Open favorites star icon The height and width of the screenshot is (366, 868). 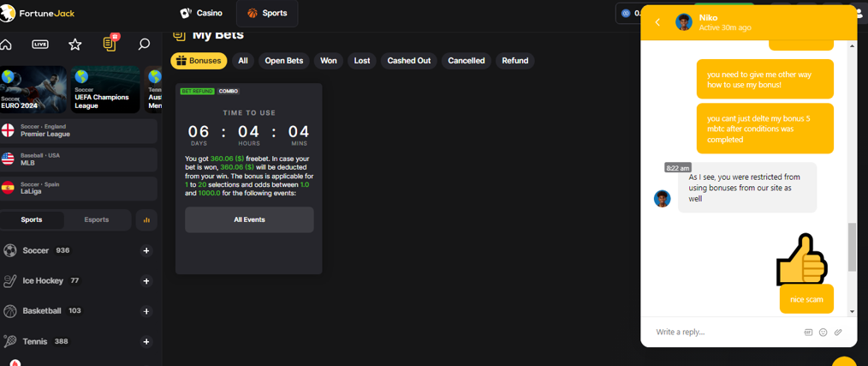(x=74, y=45)
